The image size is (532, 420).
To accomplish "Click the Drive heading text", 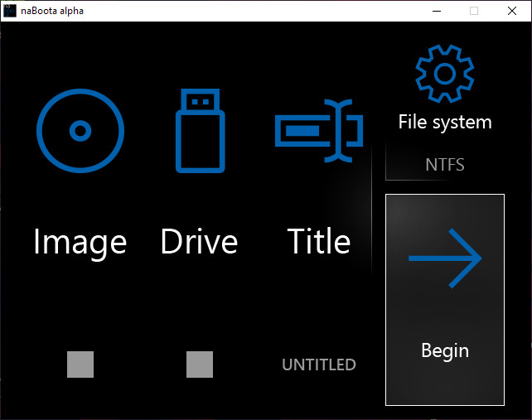I will pyautogui.click(x=199, y=241).
